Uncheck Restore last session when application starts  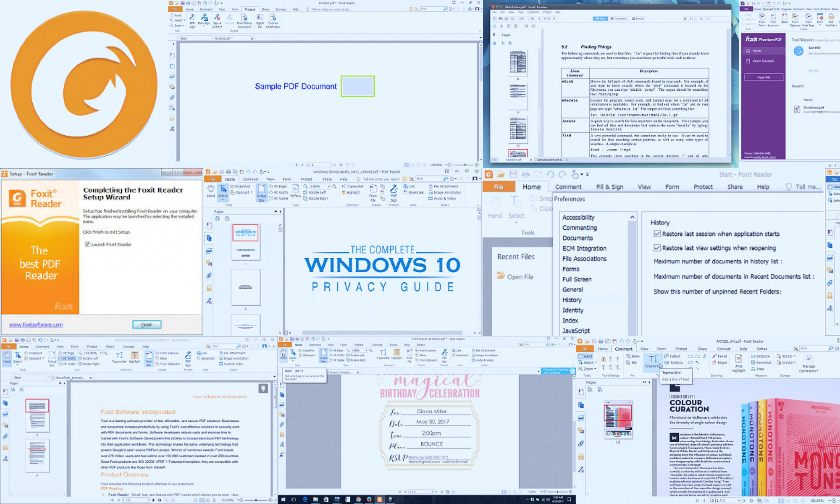[657, 234]
